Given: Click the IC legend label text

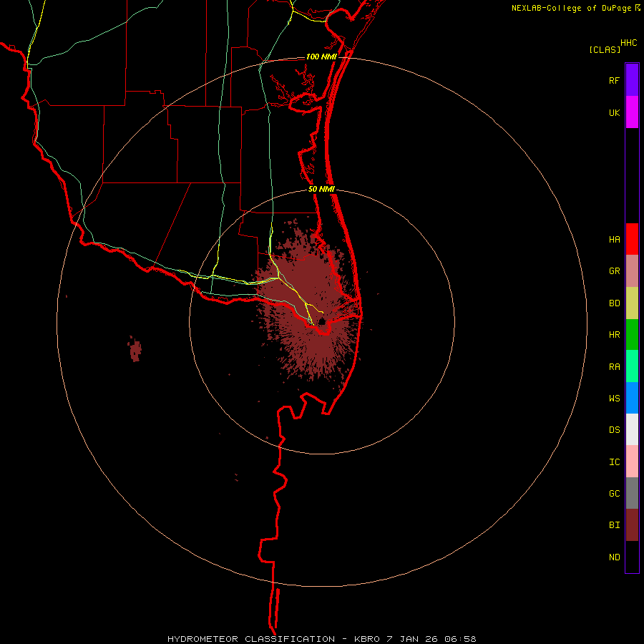Looking at the screenshot, I should click(614, 462).
